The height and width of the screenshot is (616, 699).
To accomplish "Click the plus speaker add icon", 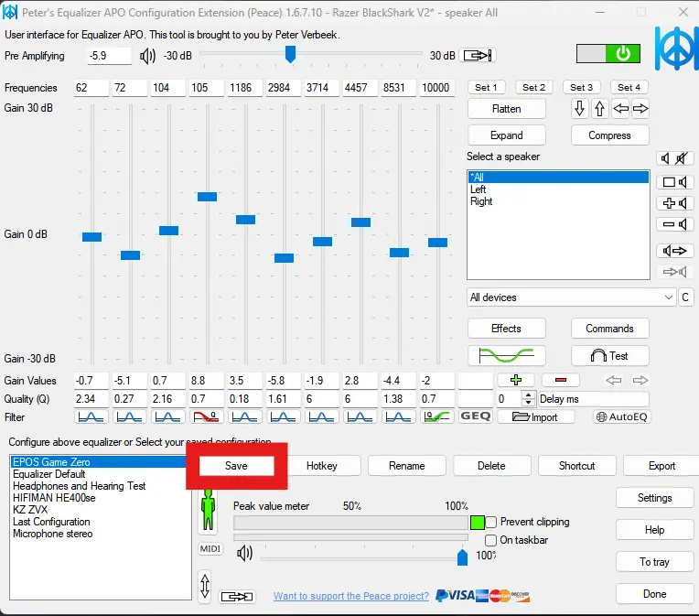I will pyautogui.click(x=674, y=203).
